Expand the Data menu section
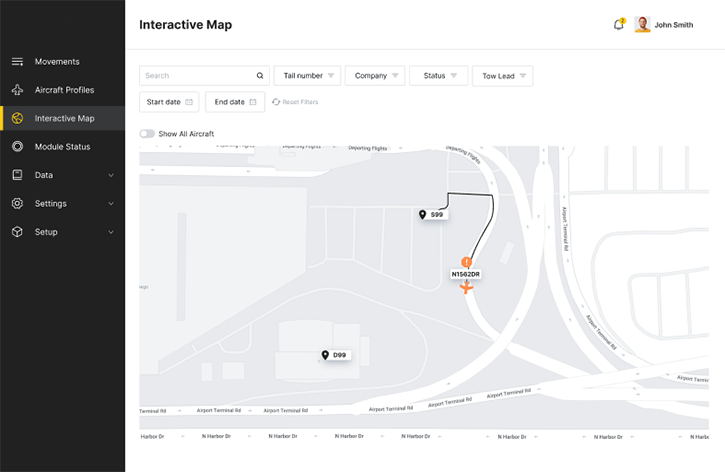 tap(62, 175)
